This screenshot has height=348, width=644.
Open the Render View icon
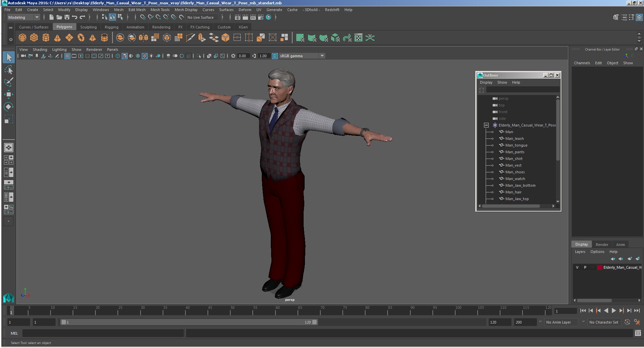coord(238,17)
